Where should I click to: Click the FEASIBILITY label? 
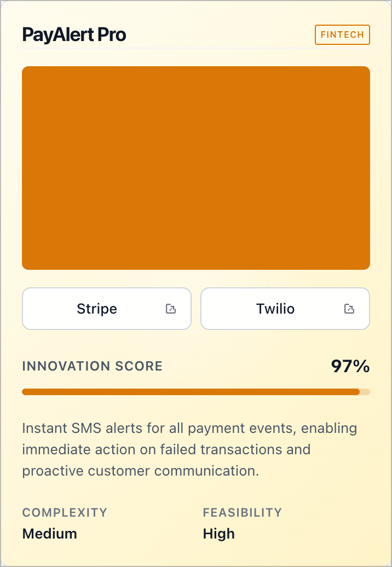pyautogui.click(x=243, y=513)
